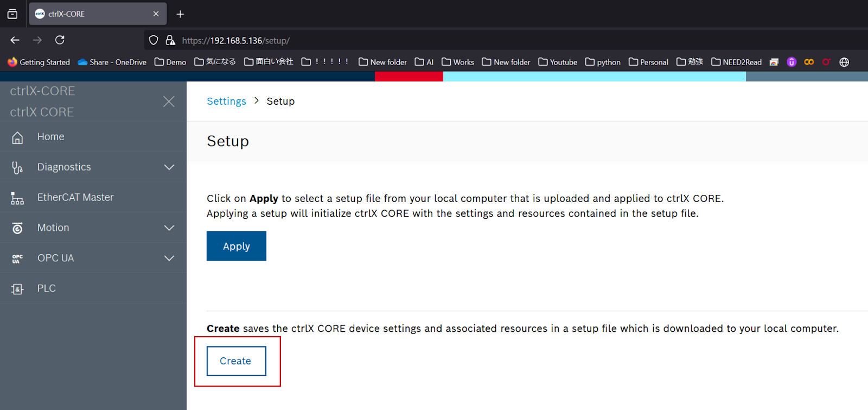Click the shield tracking protection icon

154,40
